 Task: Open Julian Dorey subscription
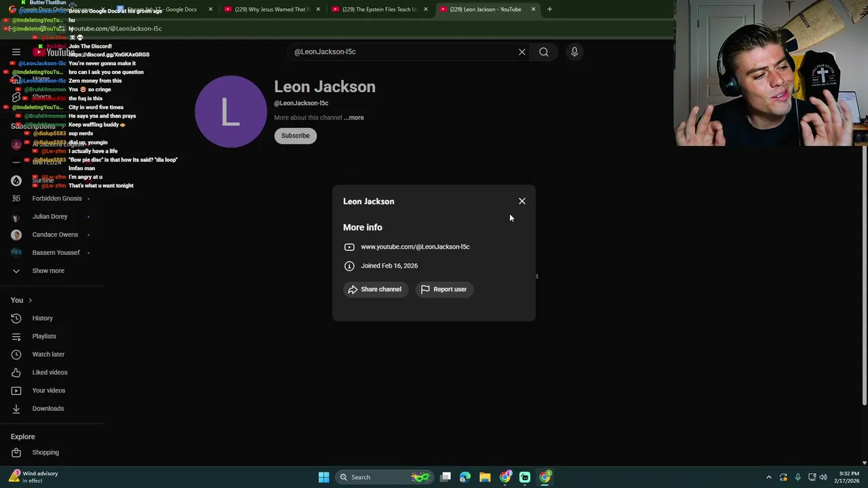tap(53, 216)
